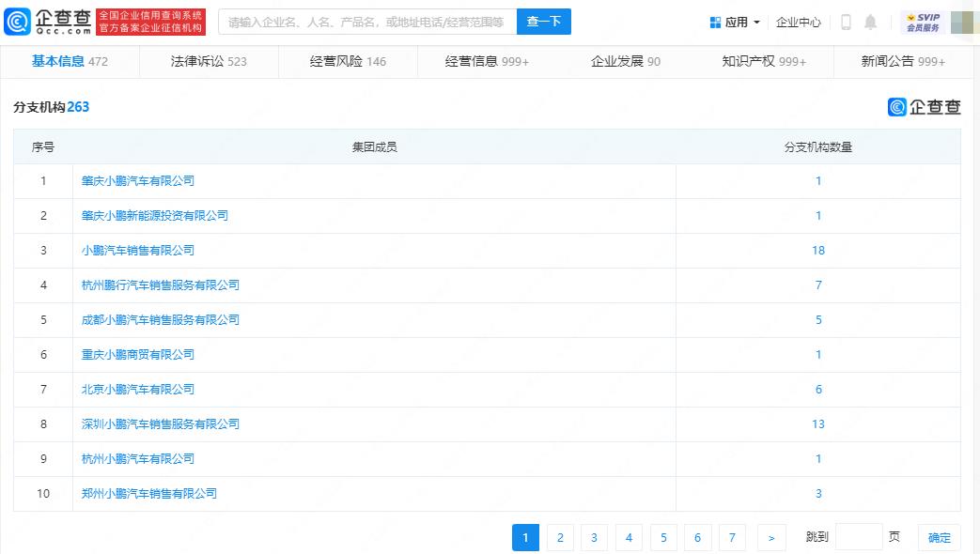The width and height of the screenshot is (980, 554).
Task: Click branch count 7 for 杭州鹏行汽车销售服务
Action: [x=818, y=285]
